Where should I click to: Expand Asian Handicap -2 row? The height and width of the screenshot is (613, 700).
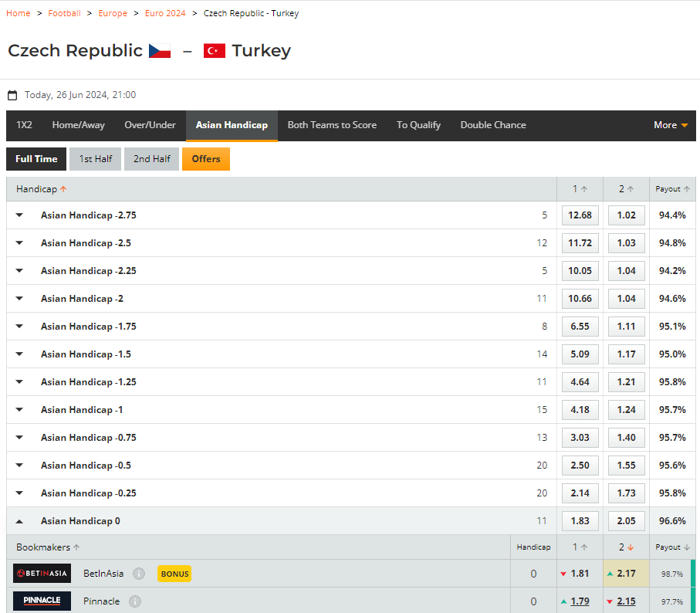19,298
